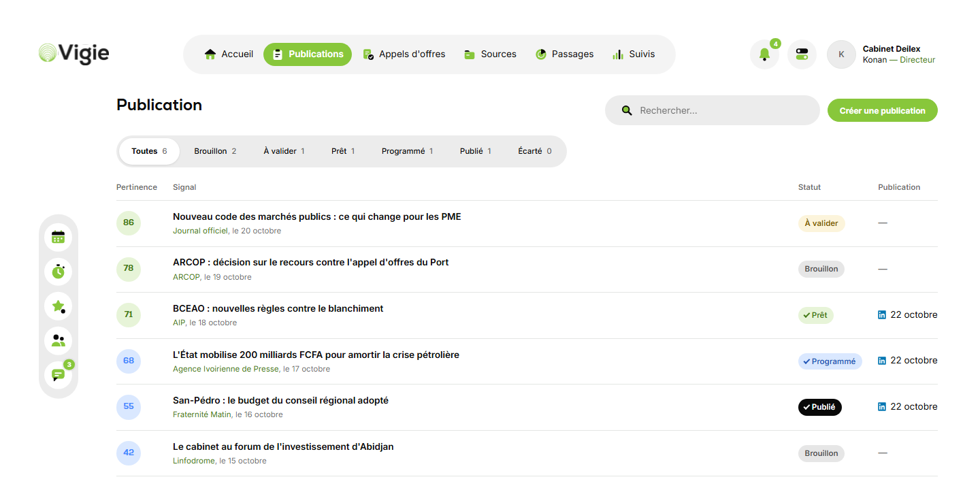Open the chat messages icon with badge 3

pyautogui.click(x=59, y=375)
